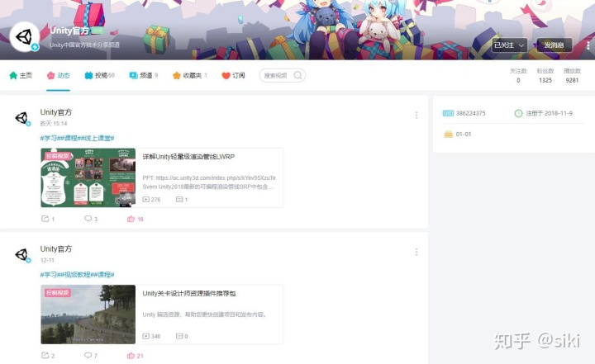This screenshot has height=364, width=595.
Task: Click the 播放数 9281 stat
Action: coord(572,75)
